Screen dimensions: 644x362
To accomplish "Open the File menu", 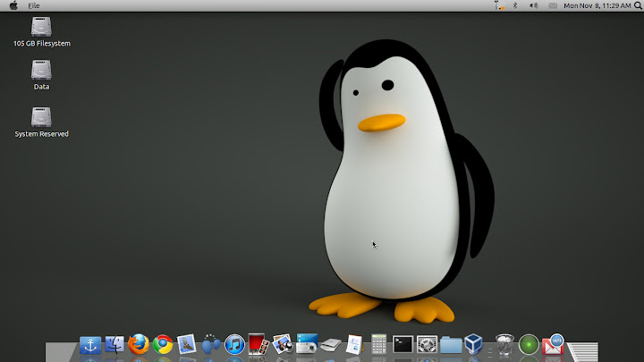I will pos(34,5).
